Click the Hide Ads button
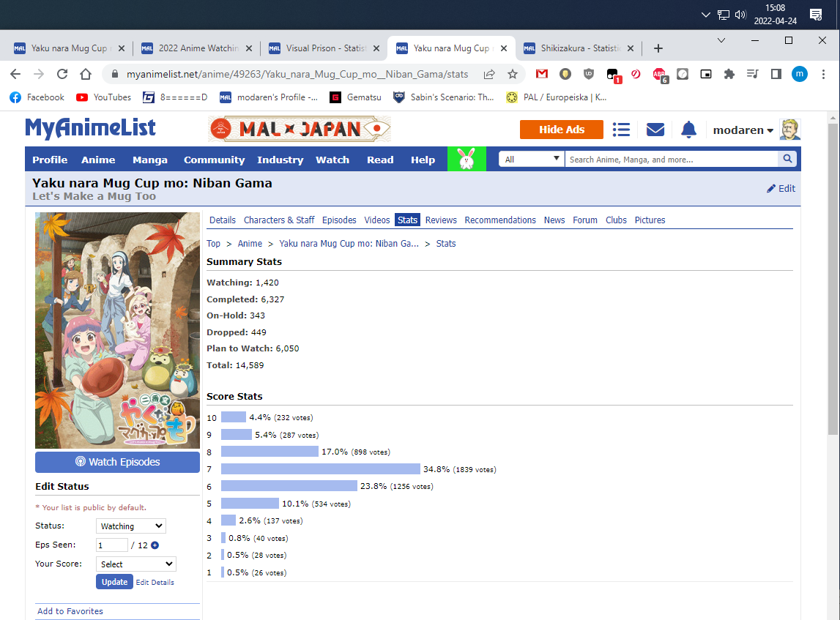This screenshot has height=620, width=840. pyautogui.click(x=562, y=130)
